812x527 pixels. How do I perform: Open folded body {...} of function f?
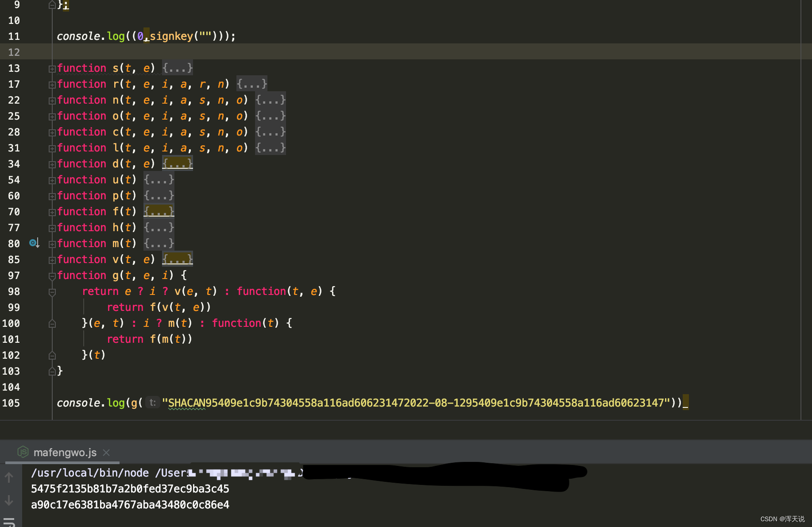(x=159, y=212)
